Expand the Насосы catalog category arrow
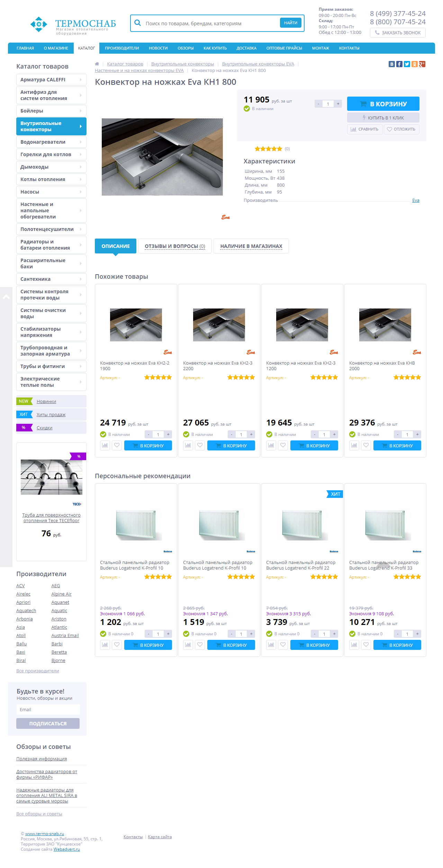443x868 pixels. [81, 192]
